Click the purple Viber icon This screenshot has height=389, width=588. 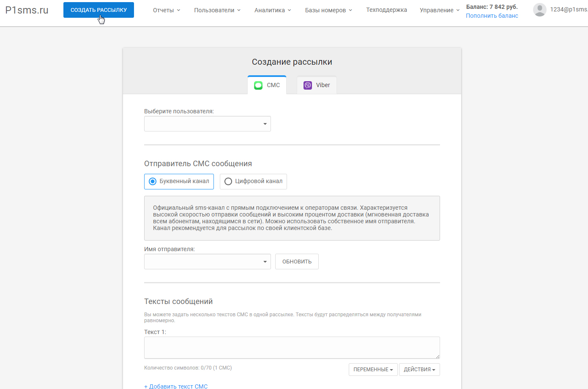[308, 85]
